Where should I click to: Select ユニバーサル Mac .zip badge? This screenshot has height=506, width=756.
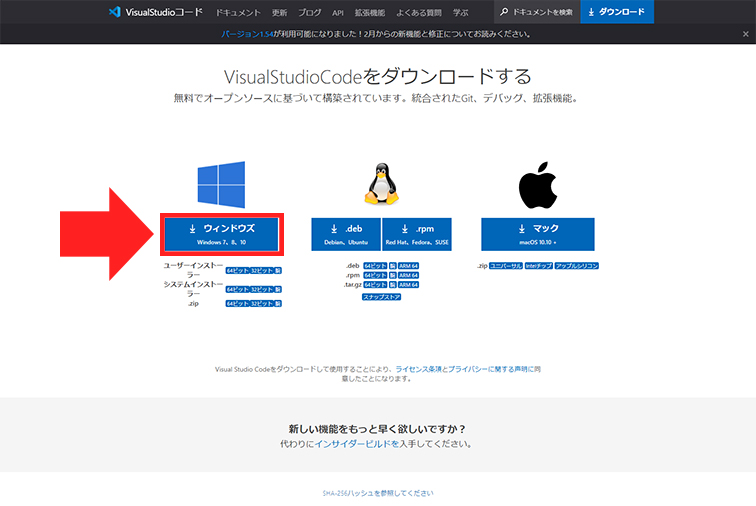coord(506,266)
